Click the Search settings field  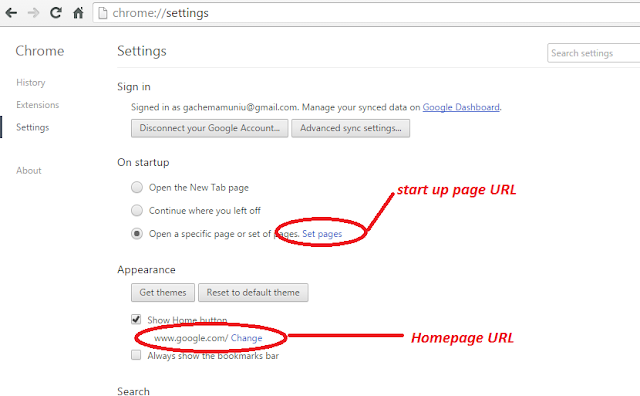[593, 53]
